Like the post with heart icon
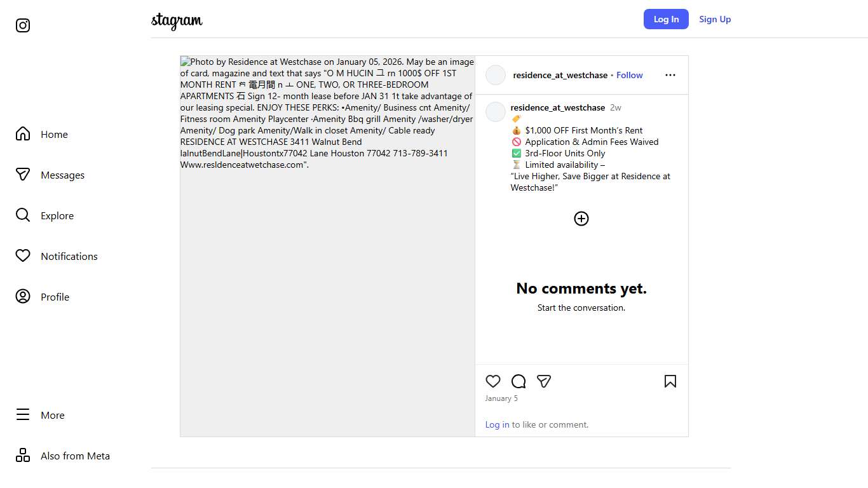 [493, 381]
